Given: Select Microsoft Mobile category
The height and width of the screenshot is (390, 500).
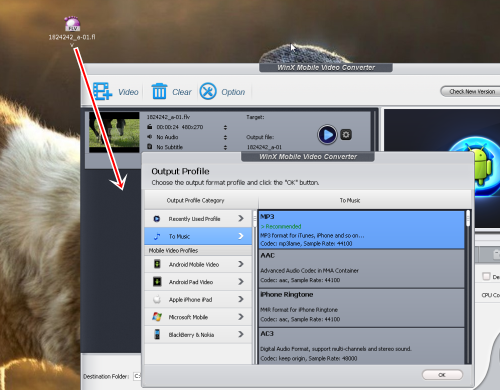Looking at the screenshot, I should [x=198, y=317].
